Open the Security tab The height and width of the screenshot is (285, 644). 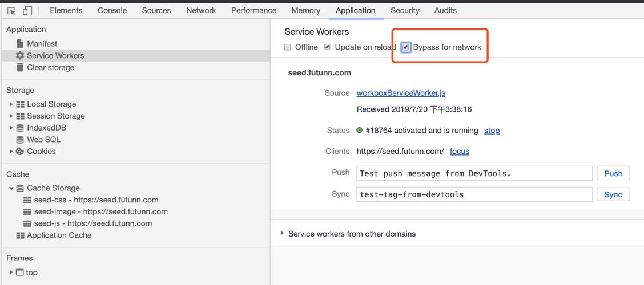click(x=405, y=10)
